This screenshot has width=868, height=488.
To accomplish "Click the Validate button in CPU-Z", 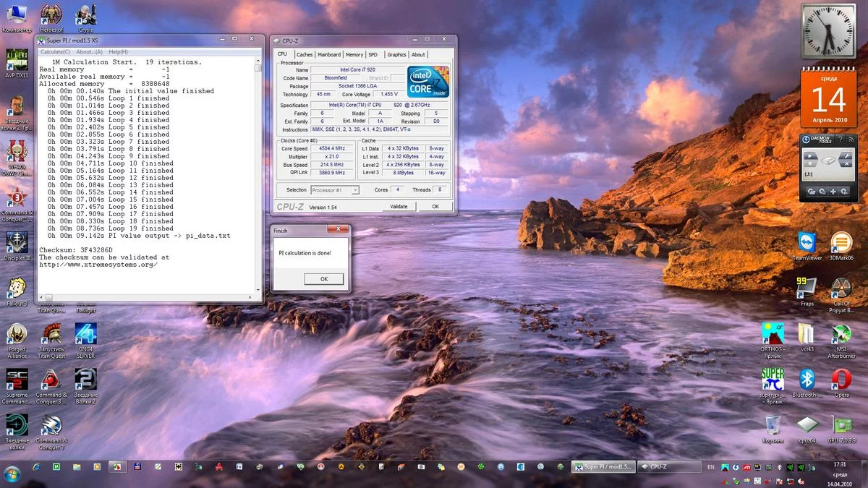I will point(399,206).
